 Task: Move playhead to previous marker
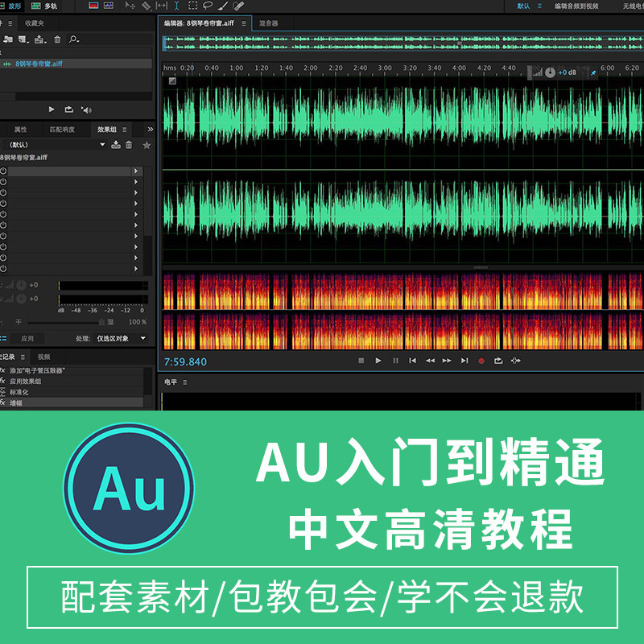click(413, 361)
